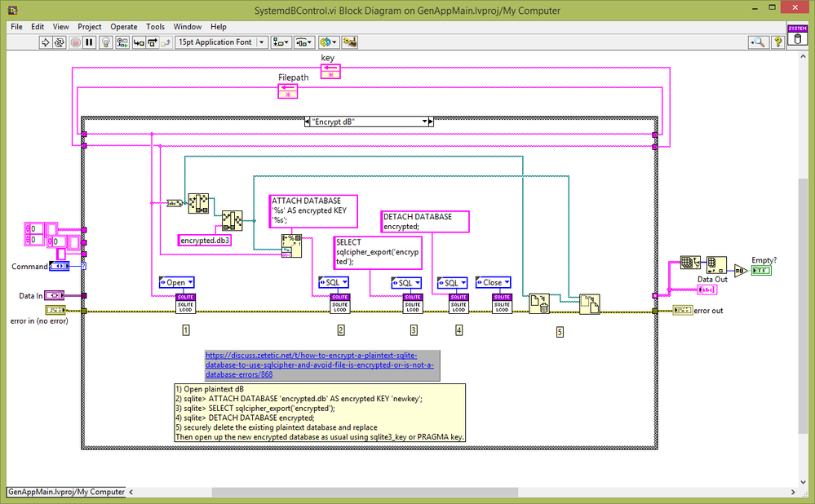Open the Align Objects dropdown

tap(283, 42)
